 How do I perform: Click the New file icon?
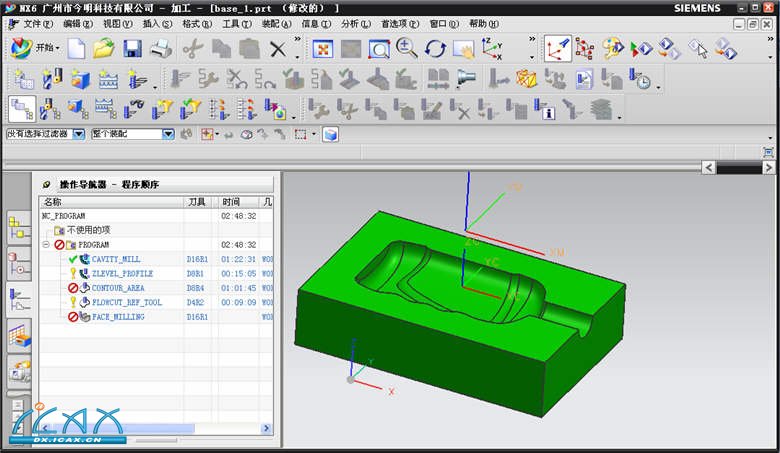point(77,48)
